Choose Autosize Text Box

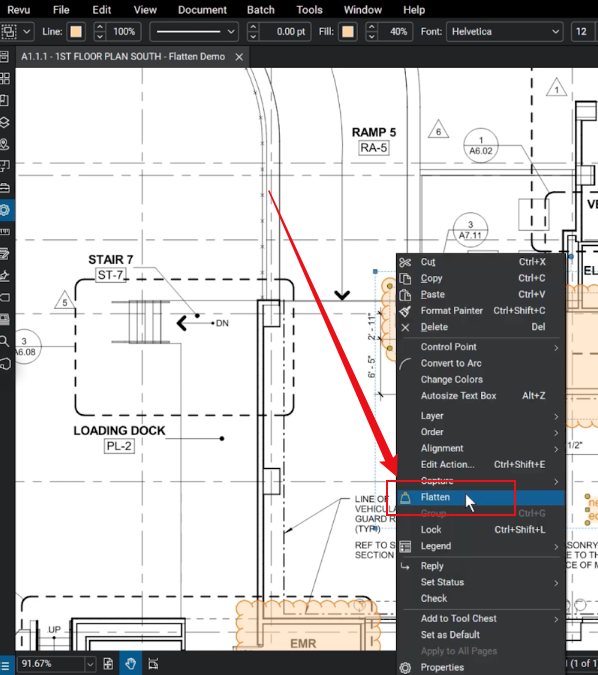[x=480, y=396]
